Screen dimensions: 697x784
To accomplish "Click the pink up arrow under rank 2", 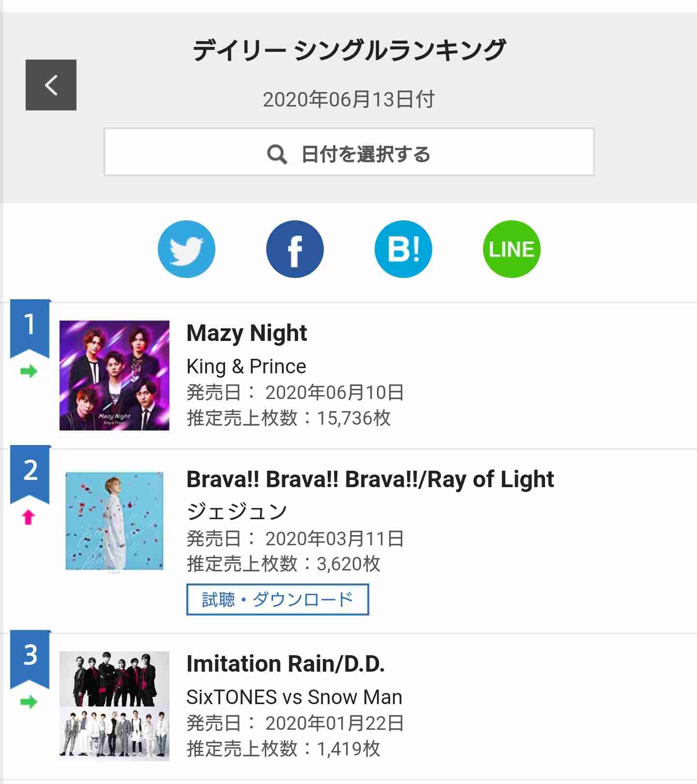I will click(x=29, y=517).
